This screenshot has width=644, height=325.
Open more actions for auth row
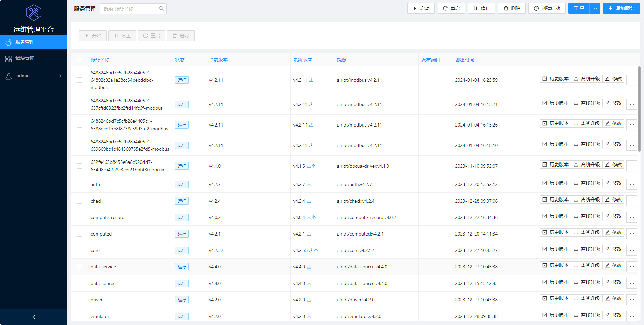click(x=632, y=184)
